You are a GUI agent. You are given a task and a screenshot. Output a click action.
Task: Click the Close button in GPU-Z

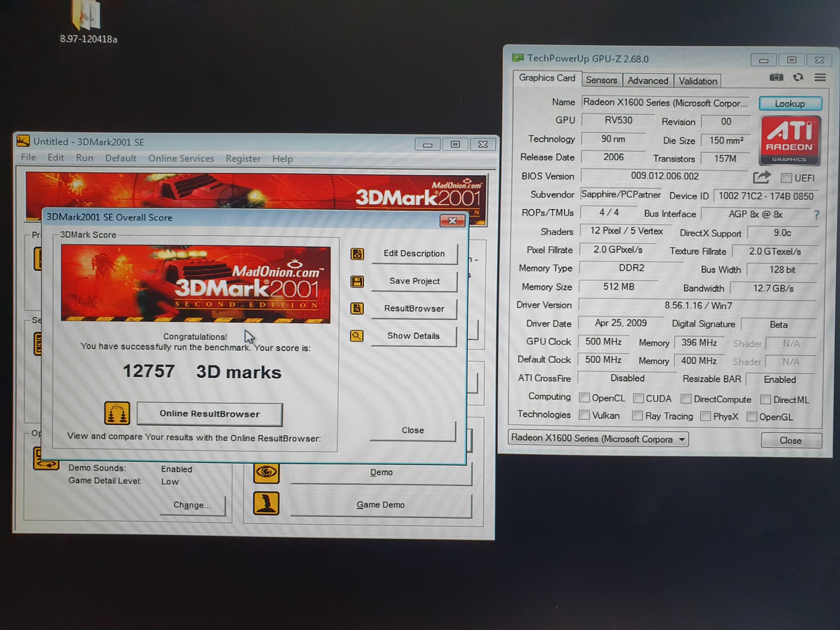(x=791, y=441)
